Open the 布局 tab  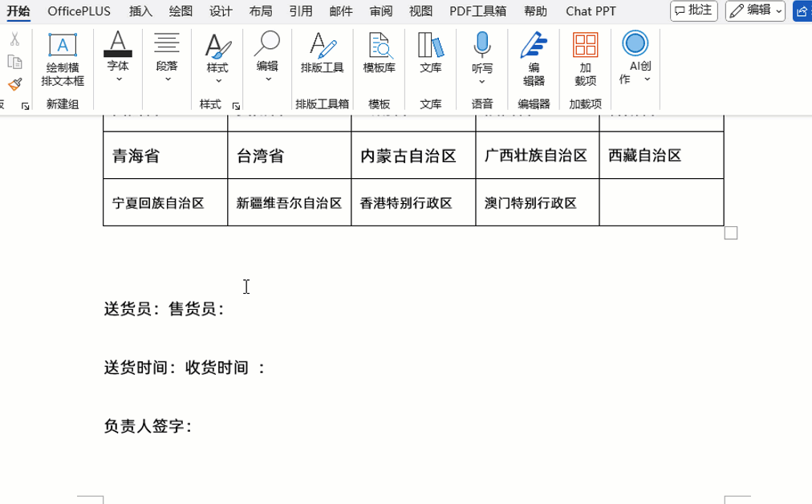(261, 11)
